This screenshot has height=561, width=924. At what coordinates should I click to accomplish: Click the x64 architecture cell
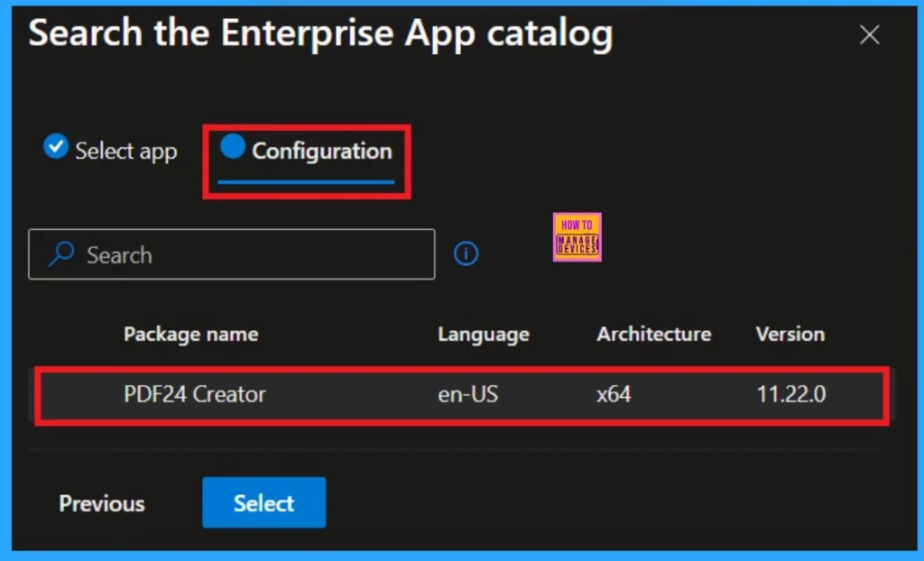[614, 394]
